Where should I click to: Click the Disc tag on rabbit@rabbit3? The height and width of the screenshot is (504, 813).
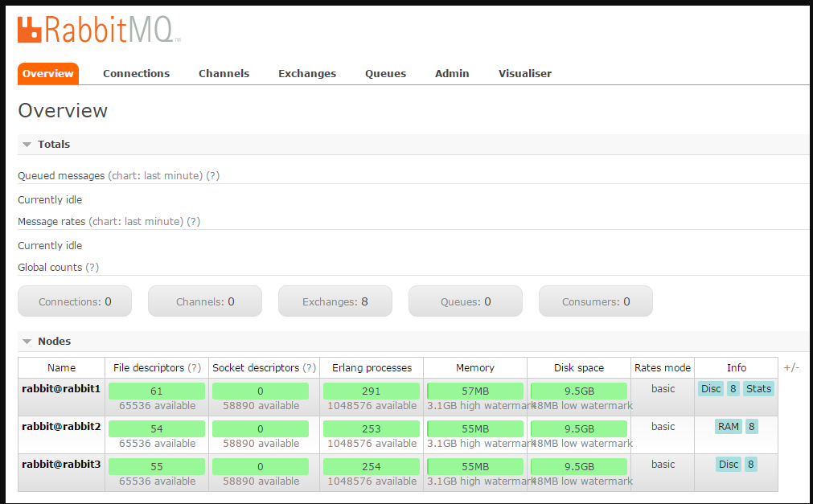[728, 465]
